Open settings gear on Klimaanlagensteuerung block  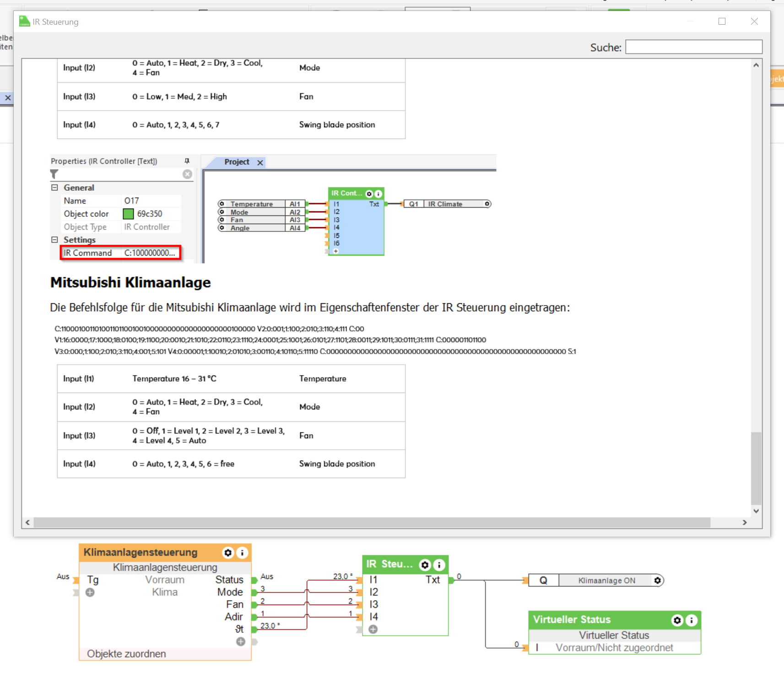click(x=227, y=553)
